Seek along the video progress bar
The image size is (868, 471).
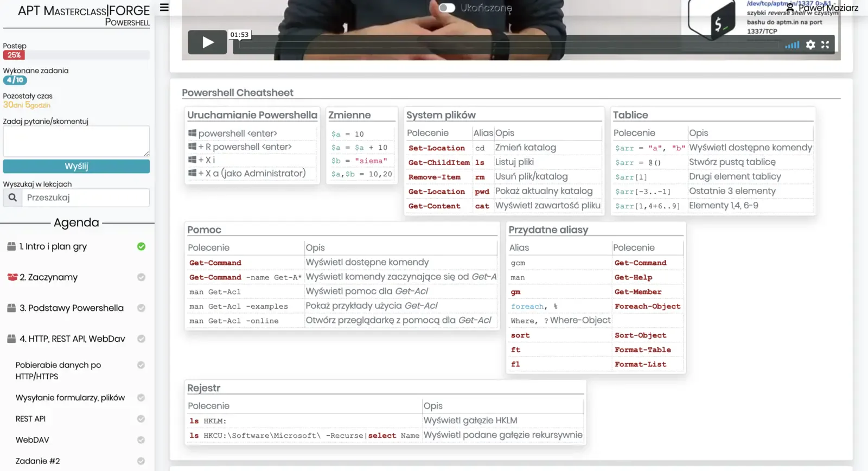click(509, 45)
